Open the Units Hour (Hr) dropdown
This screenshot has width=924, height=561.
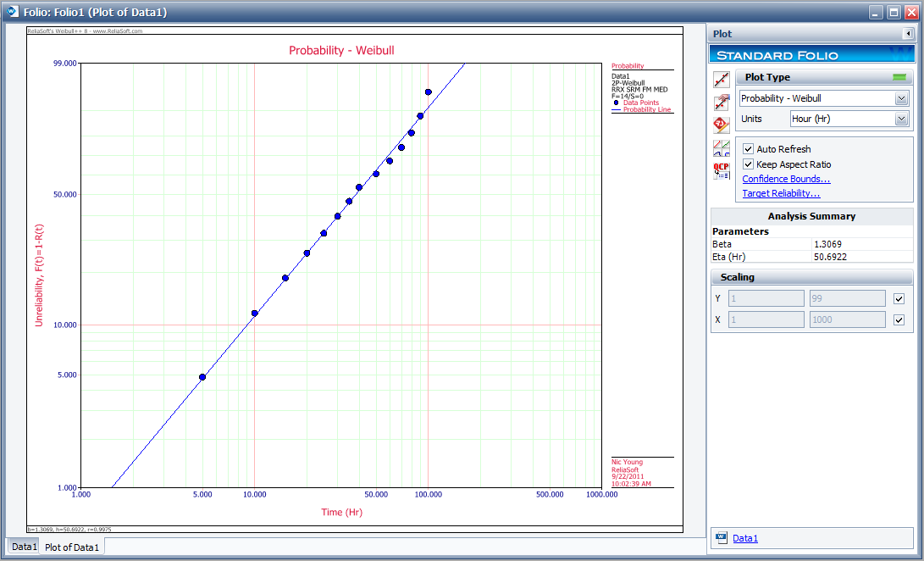coord(901,119)
